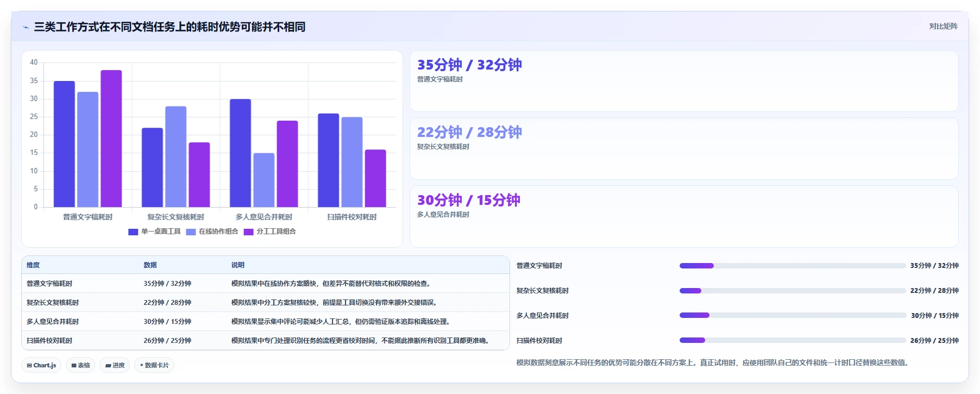Click the 分工工具组合 bar for 扫描件校对耗时
This screenshot has height=394, width=980.
tap(375, 178)
